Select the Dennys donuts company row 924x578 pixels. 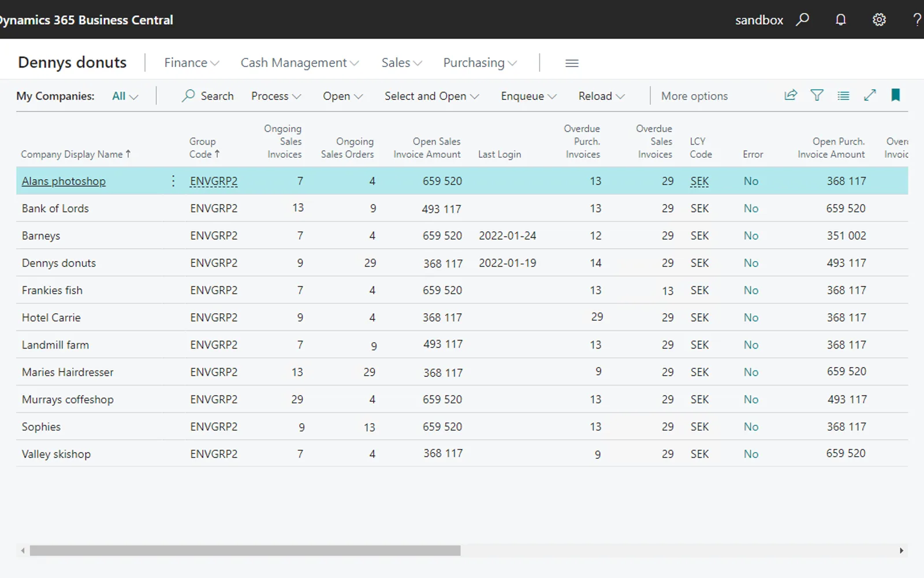pyautogui.click(x=462, y=263)
